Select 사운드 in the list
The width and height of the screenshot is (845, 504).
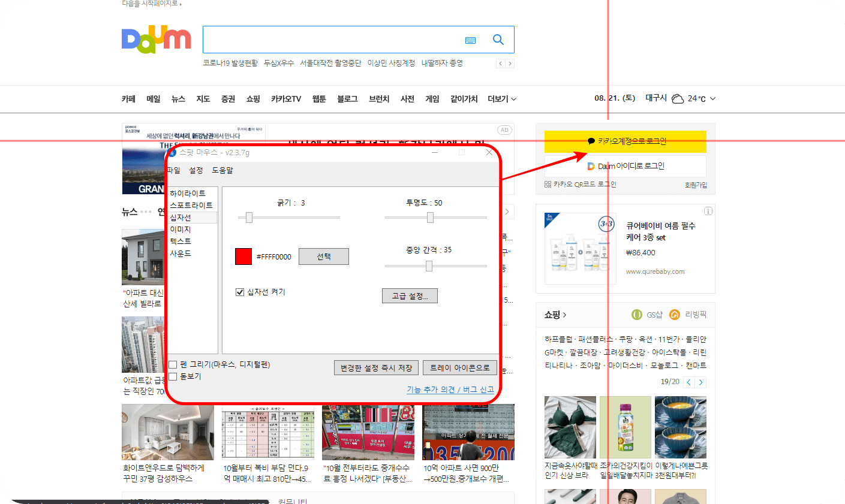coord(181,253)
